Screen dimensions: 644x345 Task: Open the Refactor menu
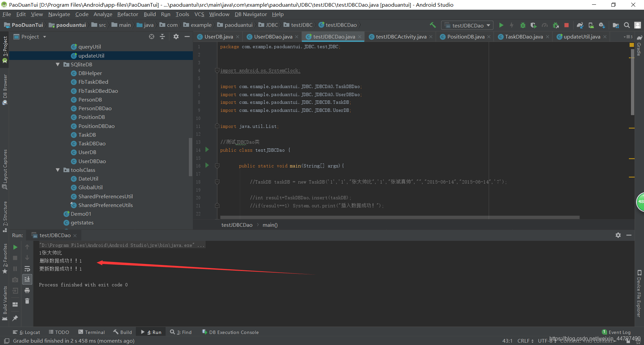pyautogui.click(x=127, y=14)
